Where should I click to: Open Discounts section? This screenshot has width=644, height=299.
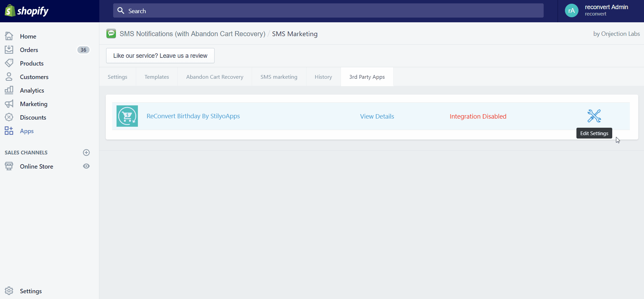click(x=33, y=117)
